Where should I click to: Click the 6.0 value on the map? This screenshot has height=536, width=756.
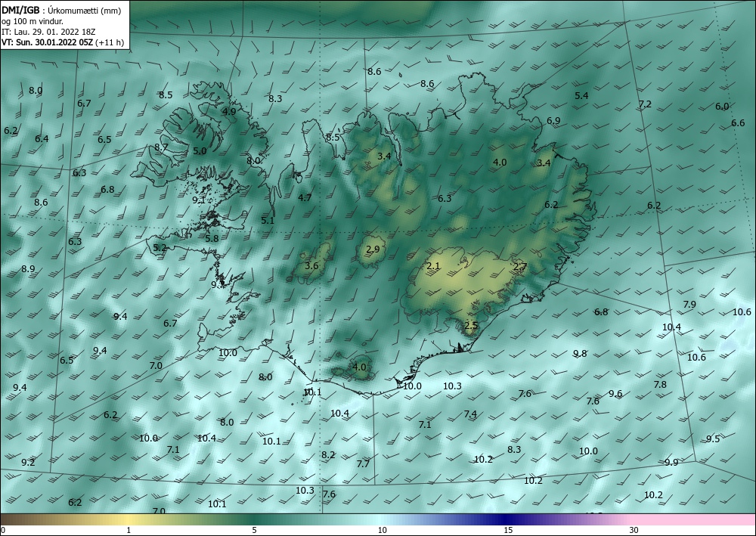coord(722,107)
